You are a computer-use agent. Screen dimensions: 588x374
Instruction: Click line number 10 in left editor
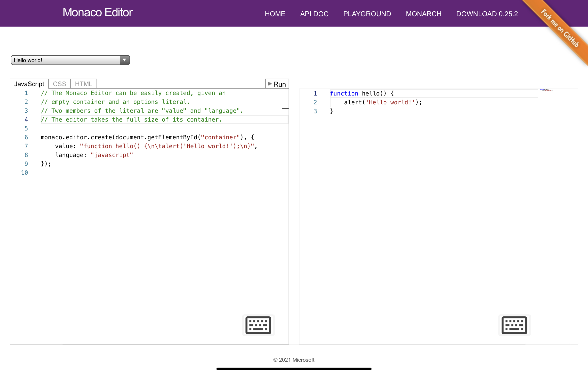24,173
